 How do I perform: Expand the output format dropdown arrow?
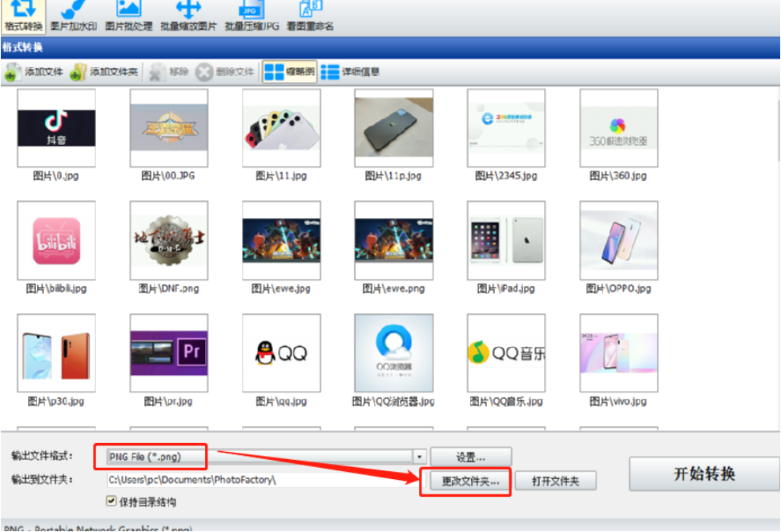(420, 457)
